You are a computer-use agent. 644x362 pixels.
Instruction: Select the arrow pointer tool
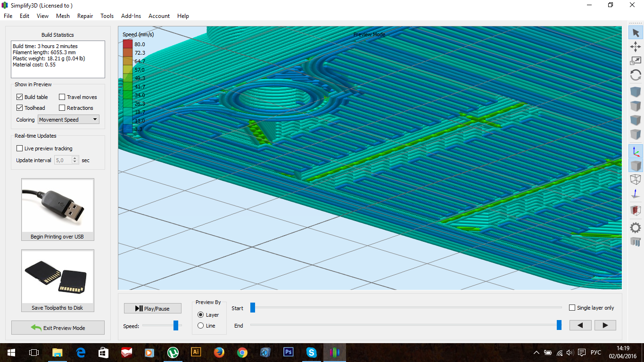pos(636,33)
